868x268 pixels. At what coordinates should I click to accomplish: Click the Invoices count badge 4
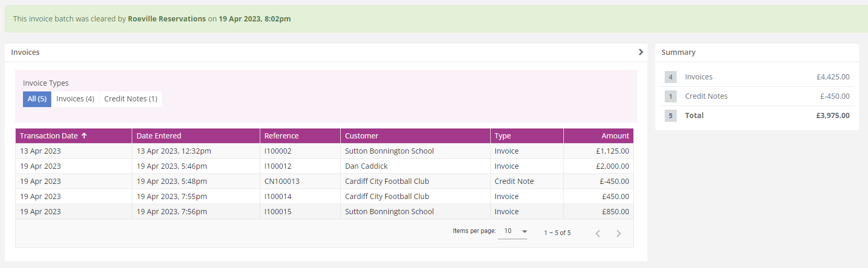[670, 77]
